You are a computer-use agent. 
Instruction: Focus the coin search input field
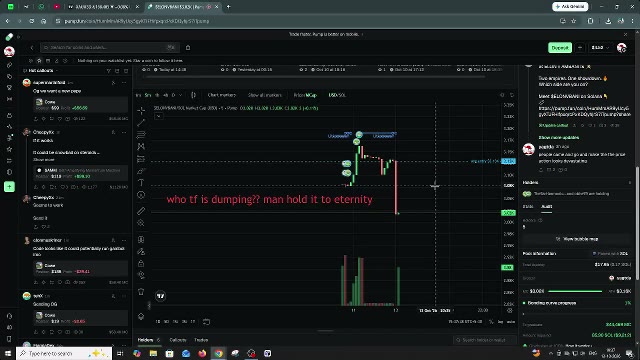tap(109, 48)
